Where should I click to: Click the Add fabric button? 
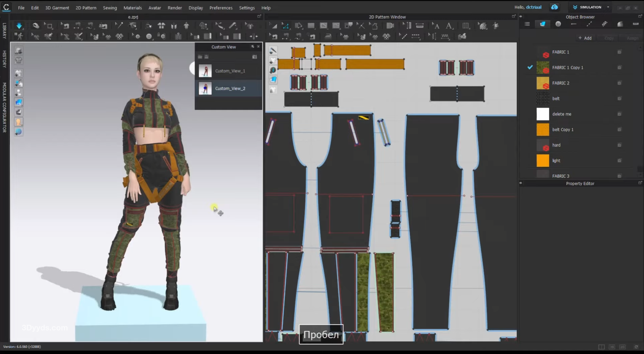point(585,38)
